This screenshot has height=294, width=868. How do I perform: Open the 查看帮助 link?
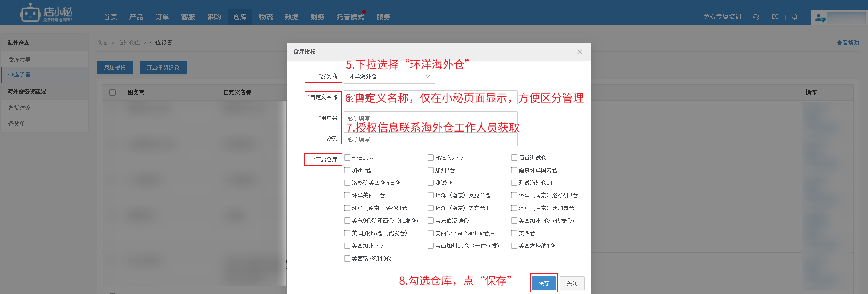click(x=847, y=43)
